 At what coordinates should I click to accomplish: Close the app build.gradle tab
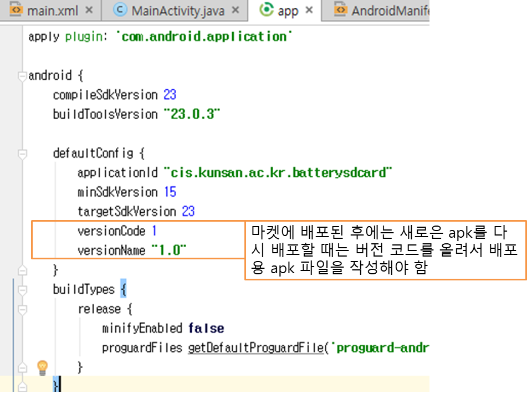(309, 11)
